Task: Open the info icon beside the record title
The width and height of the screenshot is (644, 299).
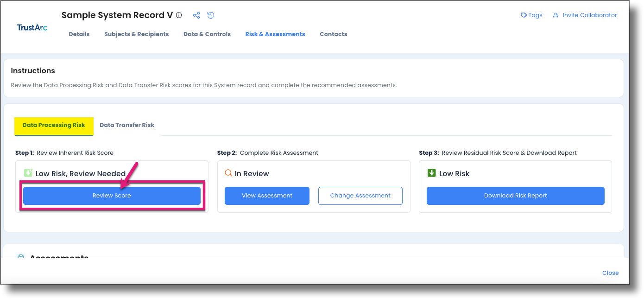Action: 179,15
